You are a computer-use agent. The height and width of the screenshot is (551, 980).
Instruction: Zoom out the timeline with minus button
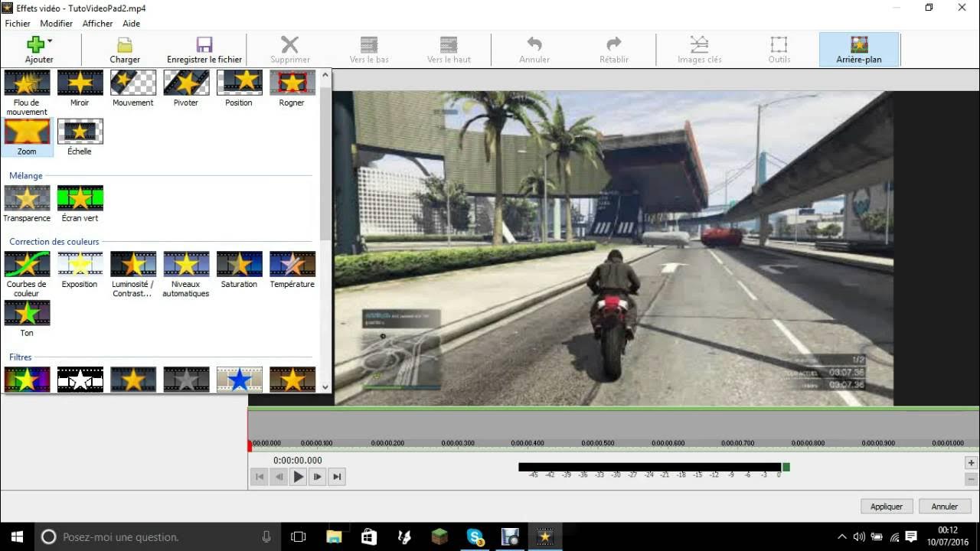[x=971, y=479]
